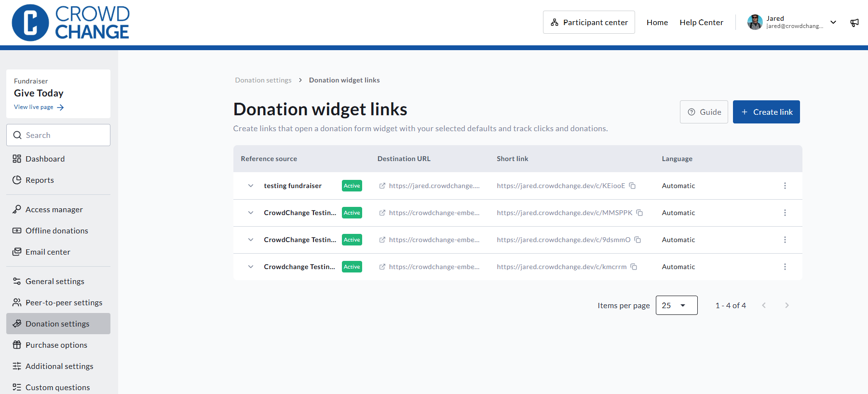
Task: Click the external link icon in the MMSPPK row
Action: (x=382, y=213)
